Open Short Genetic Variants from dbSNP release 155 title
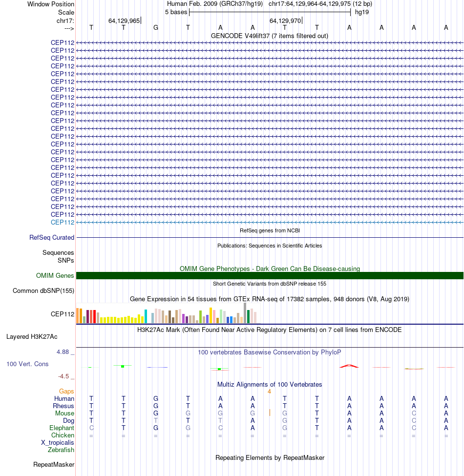The height and width of the screenshot is (476, 464). (x=270, y=284)
